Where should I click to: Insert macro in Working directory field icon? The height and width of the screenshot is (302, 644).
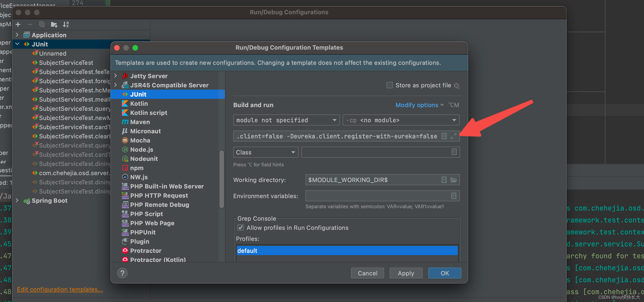click(x=444, y=180)
